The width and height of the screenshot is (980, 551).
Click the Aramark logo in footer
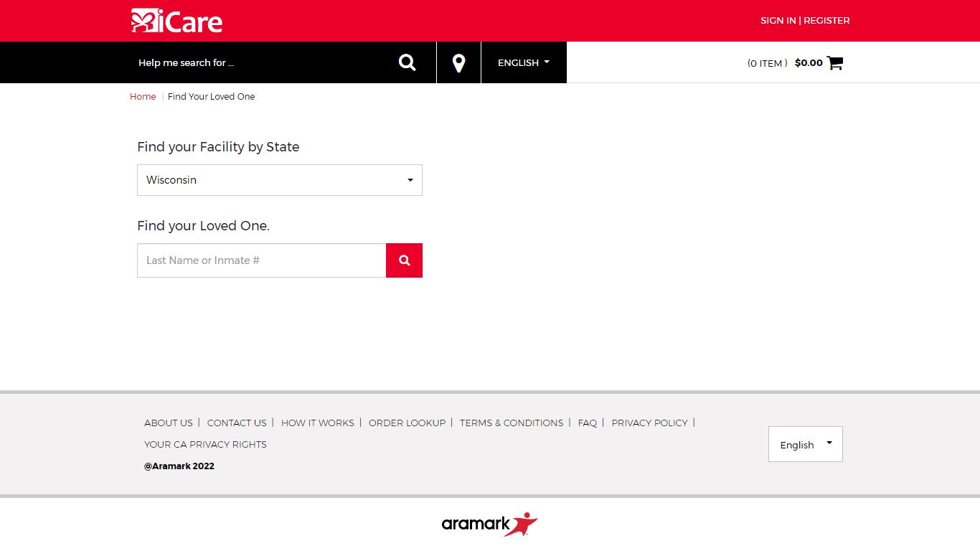(490, 524)
